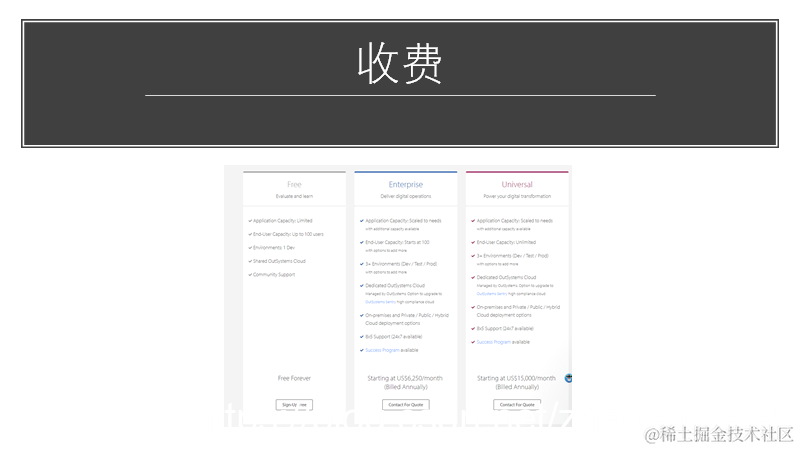Click Contact For Quote under Universal
This screenshot has height=450, width=800.
pos(517,405)
